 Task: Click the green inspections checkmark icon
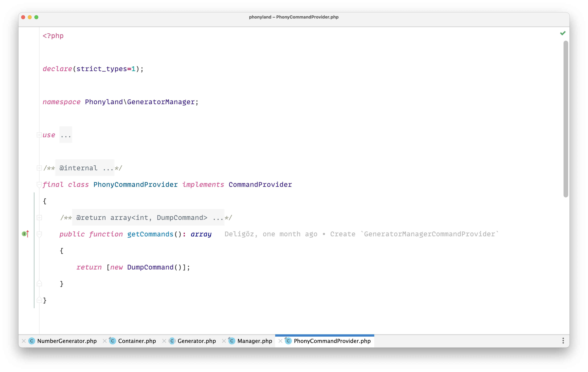pos(563,33)
